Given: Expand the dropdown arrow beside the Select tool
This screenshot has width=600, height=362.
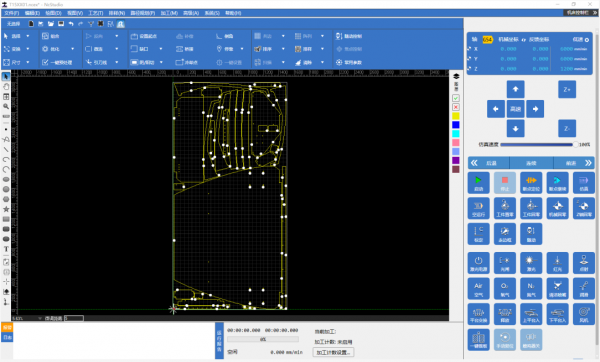Looking at the screenshot, I should 28,36.
